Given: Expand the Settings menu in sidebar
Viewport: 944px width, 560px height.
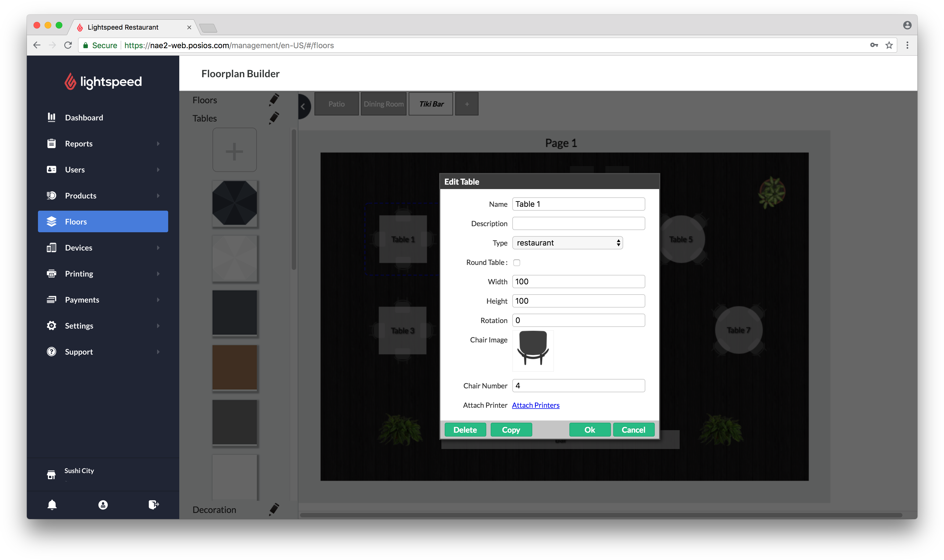Looking at the screenshot, I should pyautogui.click(x=103, y=325).
